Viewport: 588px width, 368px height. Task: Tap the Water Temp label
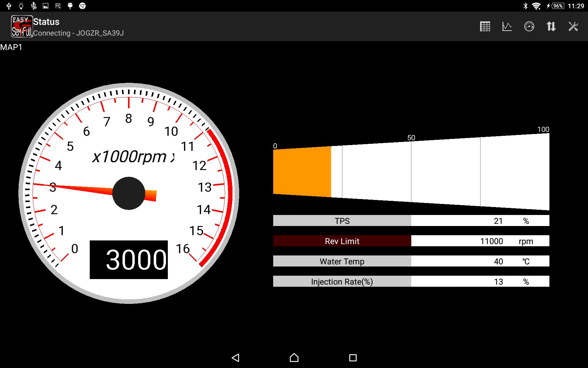[x=342, y=261]
